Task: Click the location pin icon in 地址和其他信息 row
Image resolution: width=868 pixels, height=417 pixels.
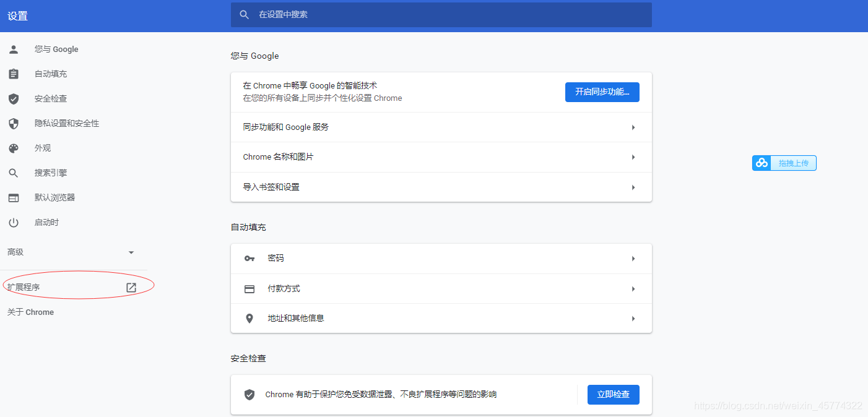Action: (x=250, y=319)
